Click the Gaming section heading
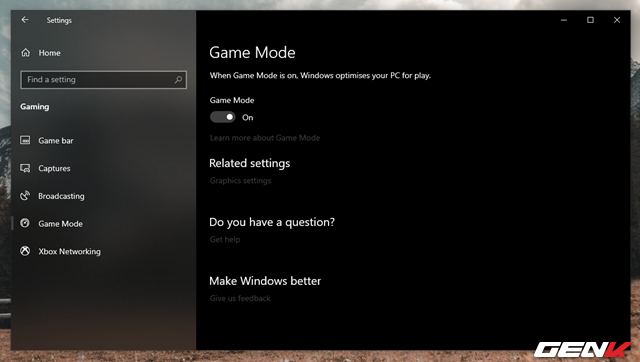 [35, 107]
